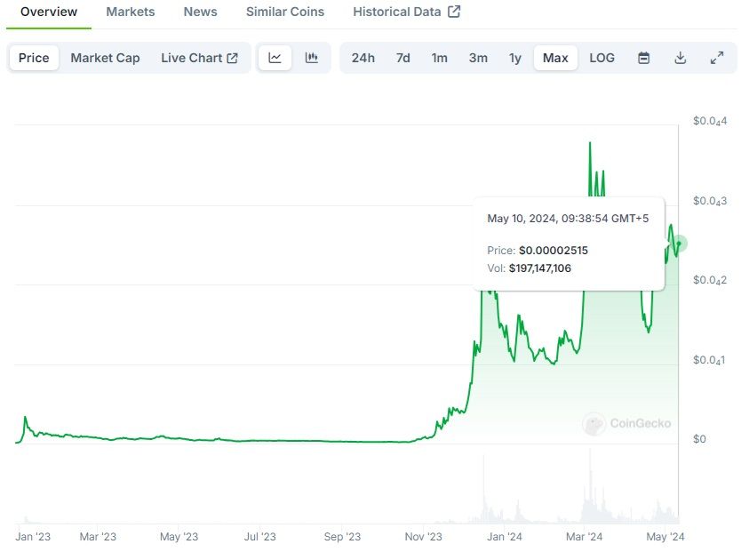Set time range to 7d
741x560 pixels.
[x=403, y=58]
